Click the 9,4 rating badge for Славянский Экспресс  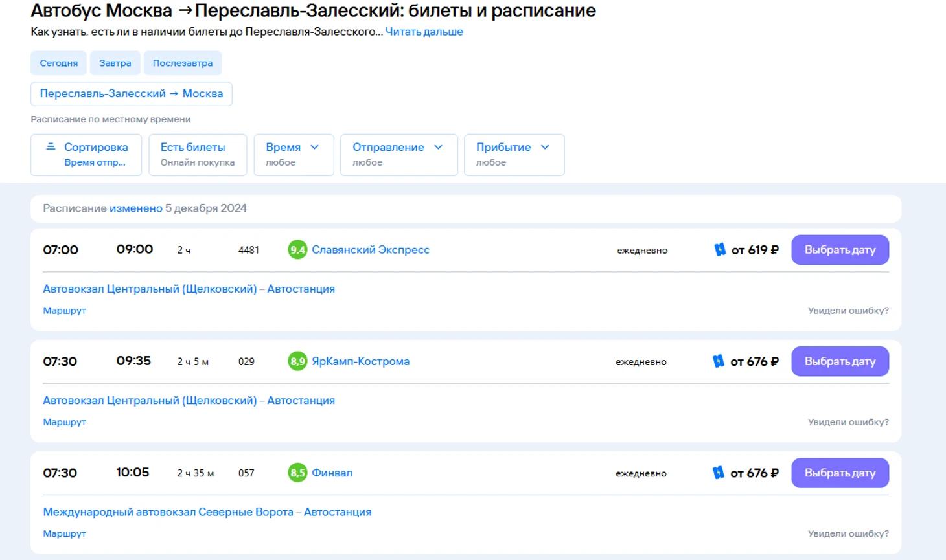297,250
